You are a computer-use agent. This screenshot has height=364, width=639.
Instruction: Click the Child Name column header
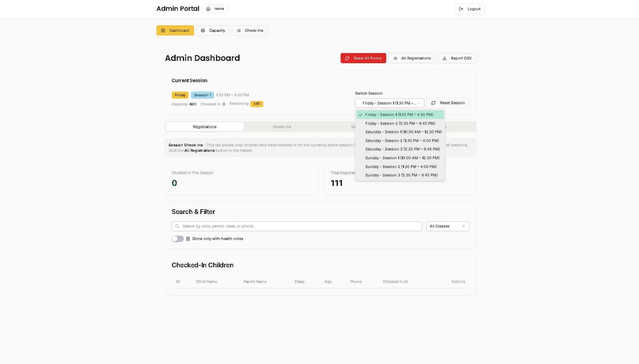click(206, 282)
